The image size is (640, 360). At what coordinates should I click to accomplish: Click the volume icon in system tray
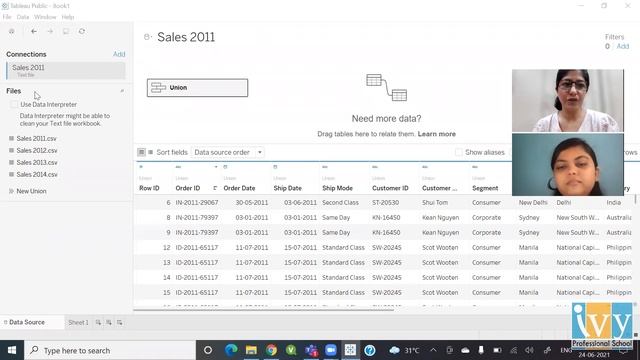click(529, 350)
